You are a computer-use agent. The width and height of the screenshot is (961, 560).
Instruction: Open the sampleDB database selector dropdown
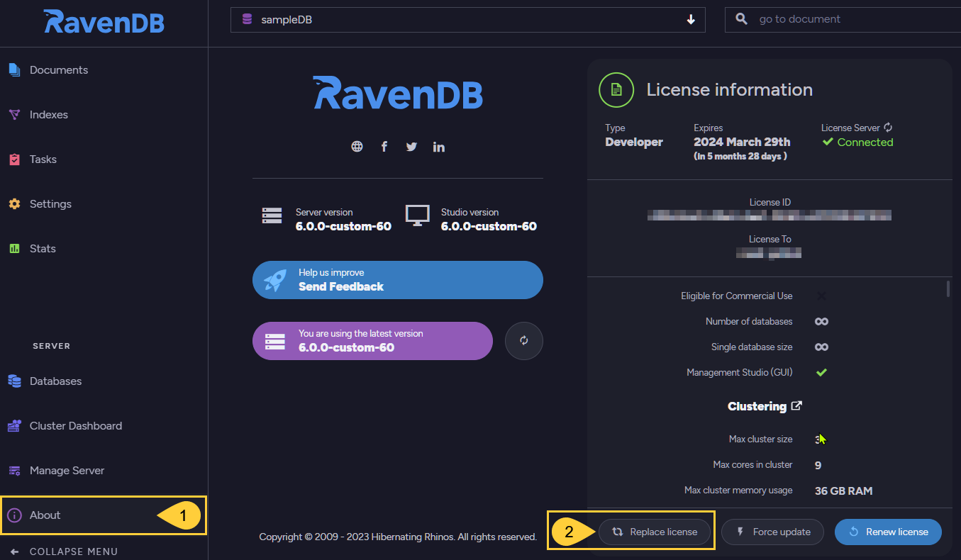coord(468,20)
